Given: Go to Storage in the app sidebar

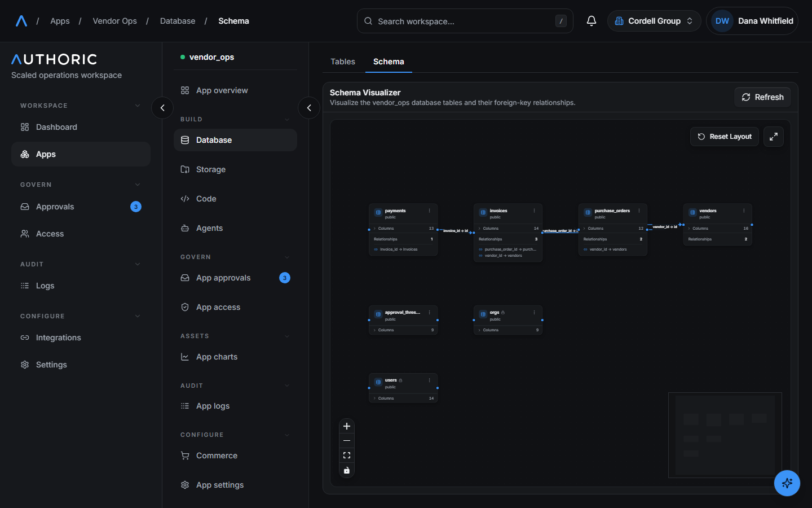Looking at the screenshot, I should (235, 169).
